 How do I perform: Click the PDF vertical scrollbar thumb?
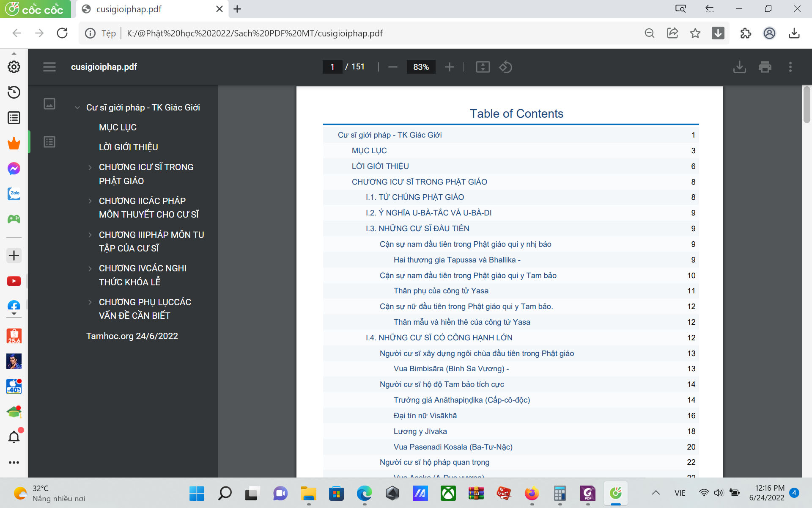(x=807, y=104)
